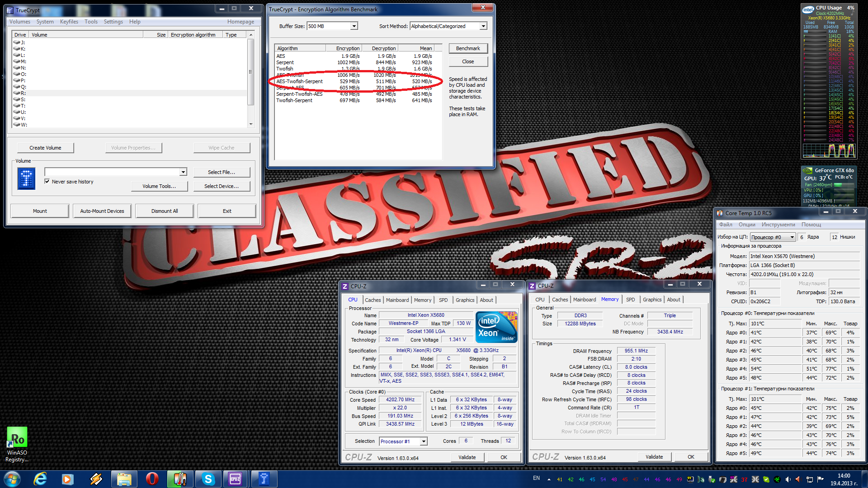This screenshot has width=868, height=488.
Task: Switch to SPD tab in right CPU-Z window
Action: (631, 300)
